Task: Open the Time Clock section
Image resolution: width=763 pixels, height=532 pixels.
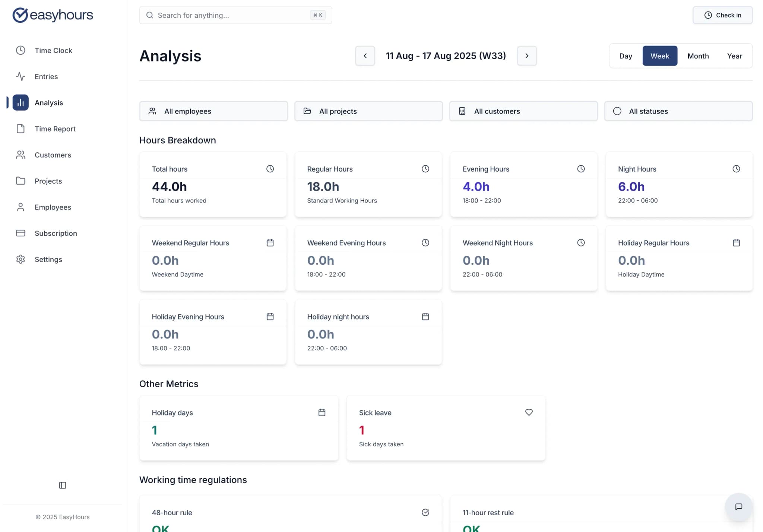Action: pos(53,50)
